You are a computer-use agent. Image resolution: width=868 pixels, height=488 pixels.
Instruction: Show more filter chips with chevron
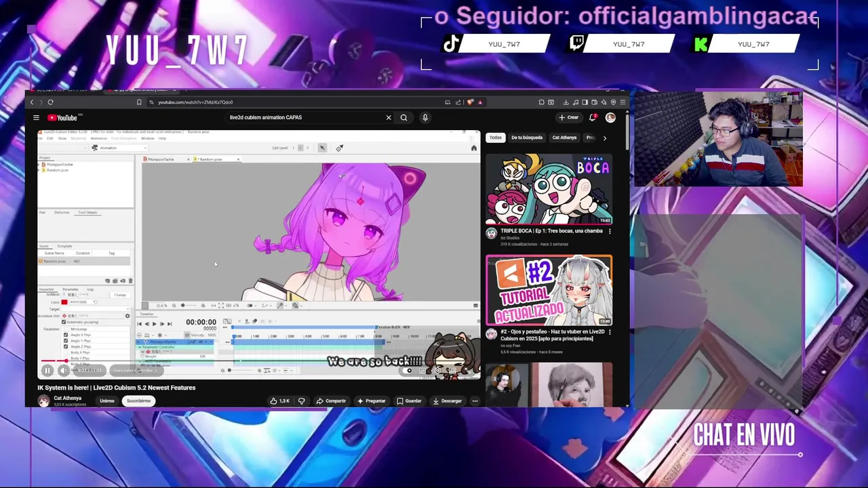[x=604, y=138]
